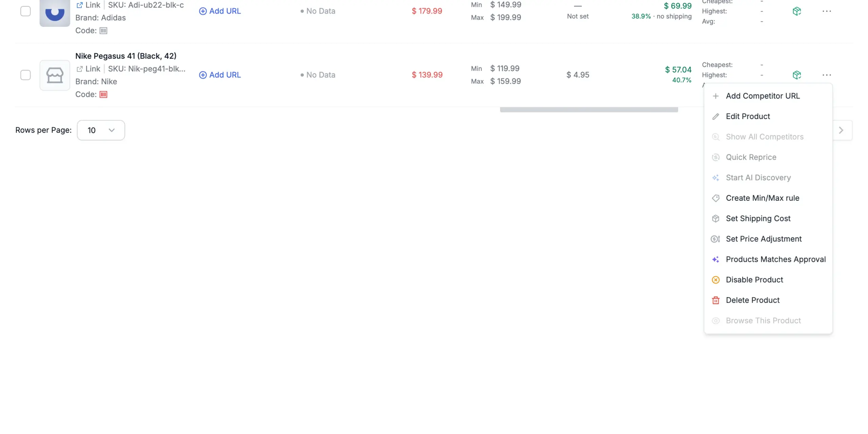Click the Not set shipping value
This screenshot has height=434, width=868.
578,16
